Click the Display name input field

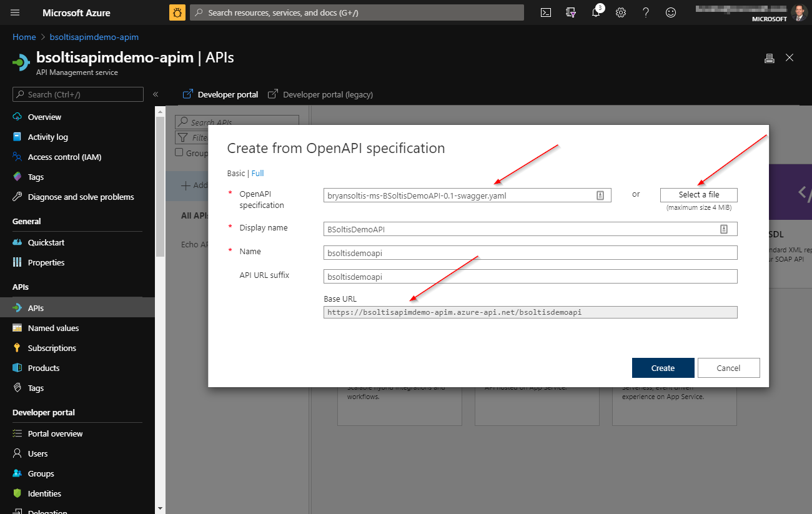[x=522, y=229]
